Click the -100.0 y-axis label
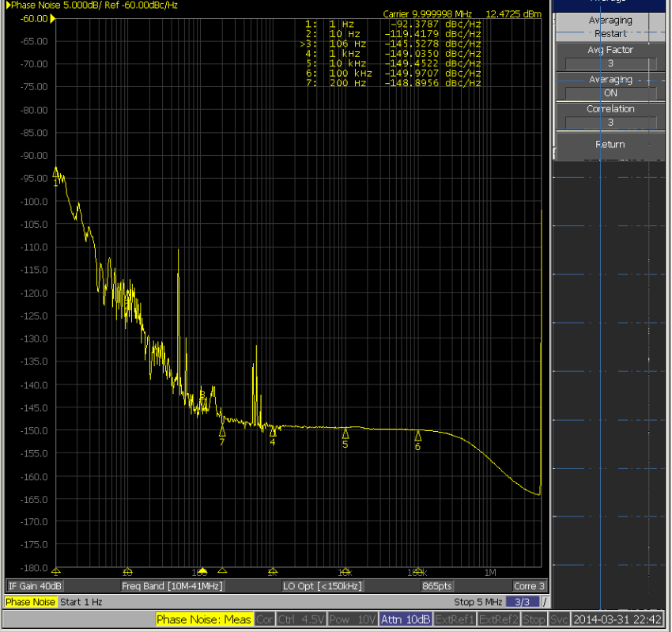 (x=34, y=202)
